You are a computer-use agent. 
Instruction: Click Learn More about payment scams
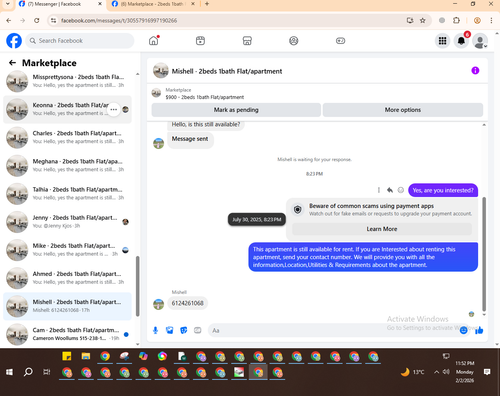pyautogui.click(x=382, y=229)
